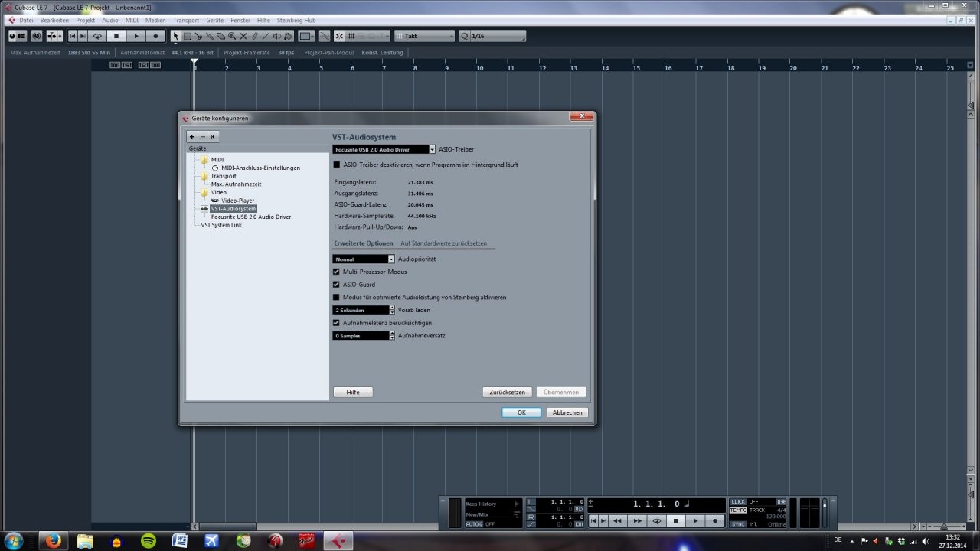Toggle TEMPO track in transport panel

(x=738, y=510)
